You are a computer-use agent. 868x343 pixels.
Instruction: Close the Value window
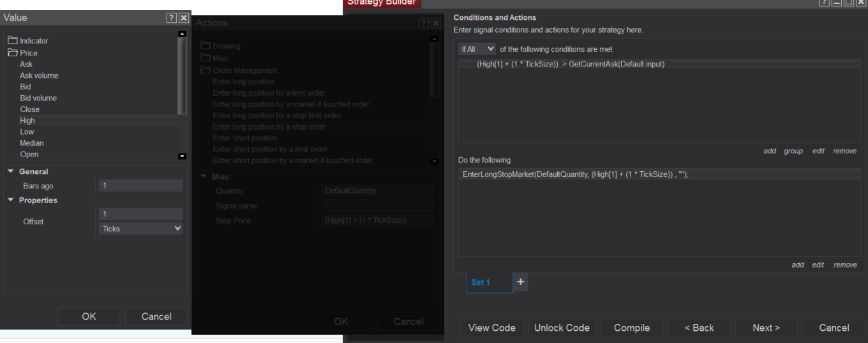184,18
